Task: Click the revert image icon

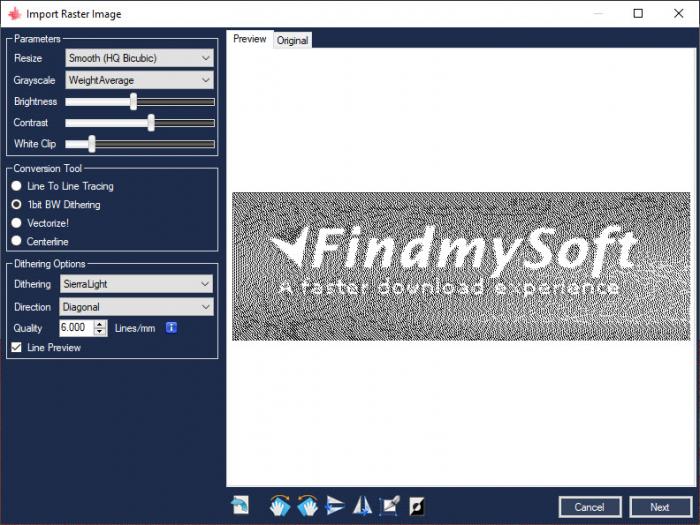Action: [x=240, y=506]
